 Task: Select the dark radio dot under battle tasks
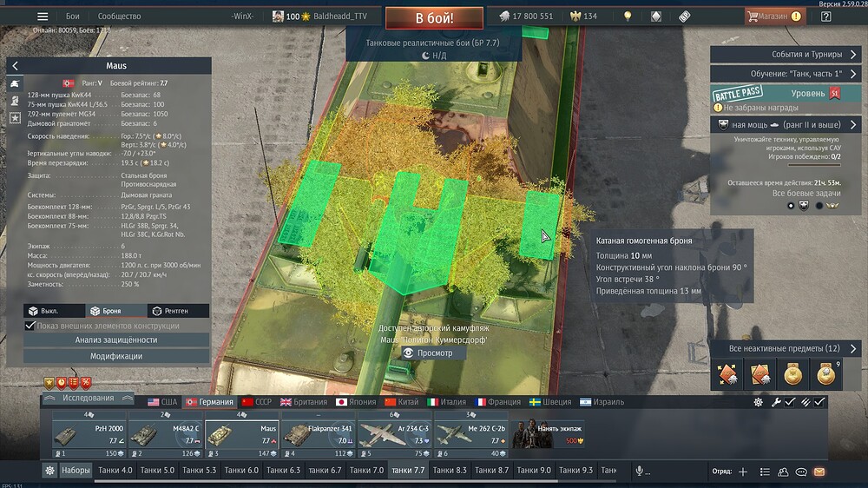[x=819, y=206]
